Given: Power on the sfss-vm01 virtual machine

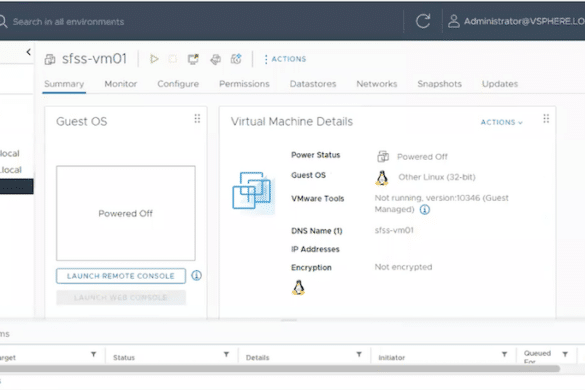Looking at the screenshot, I should point(154,59).
